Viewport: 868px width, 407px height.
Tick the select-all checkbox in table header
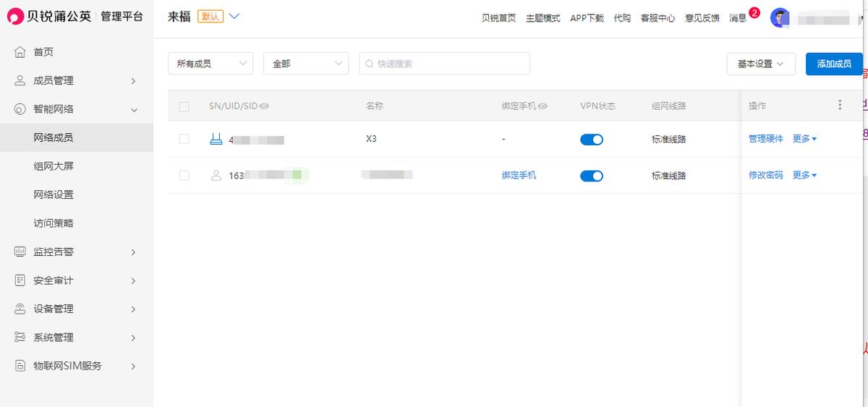pos(184,106)
